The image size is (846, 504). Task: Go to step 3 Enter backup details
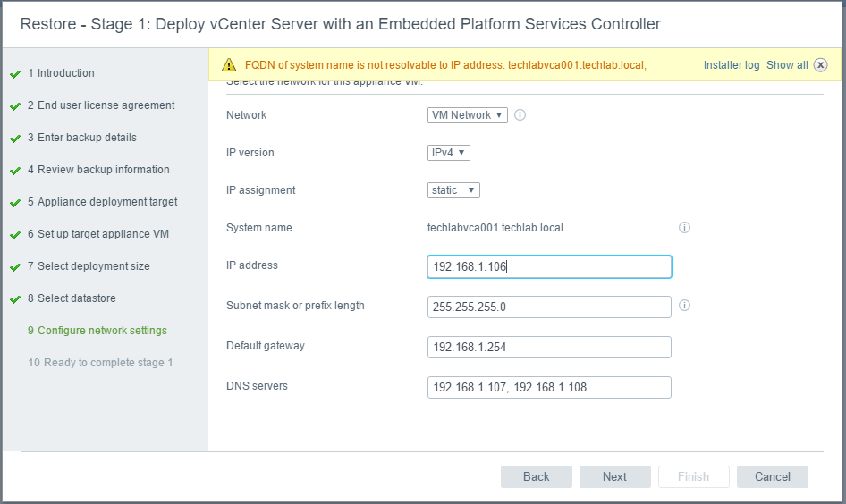(x=82, y=138)
